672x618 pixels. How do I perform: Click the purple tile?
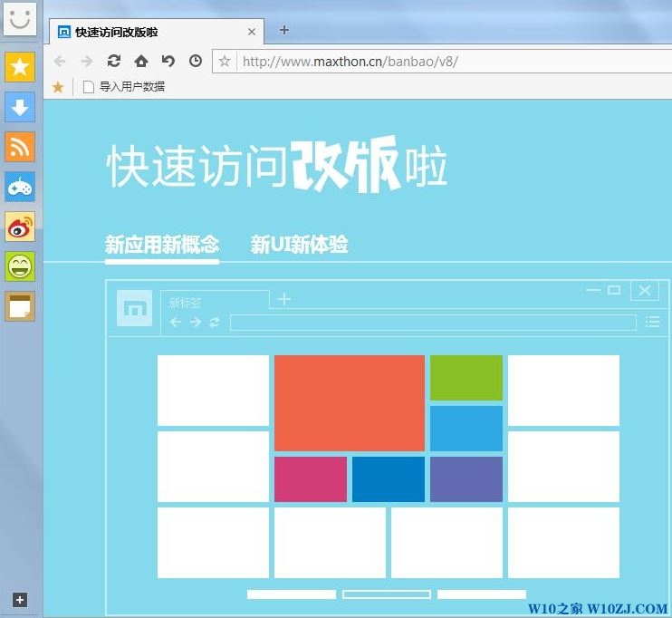click(466, 479)
